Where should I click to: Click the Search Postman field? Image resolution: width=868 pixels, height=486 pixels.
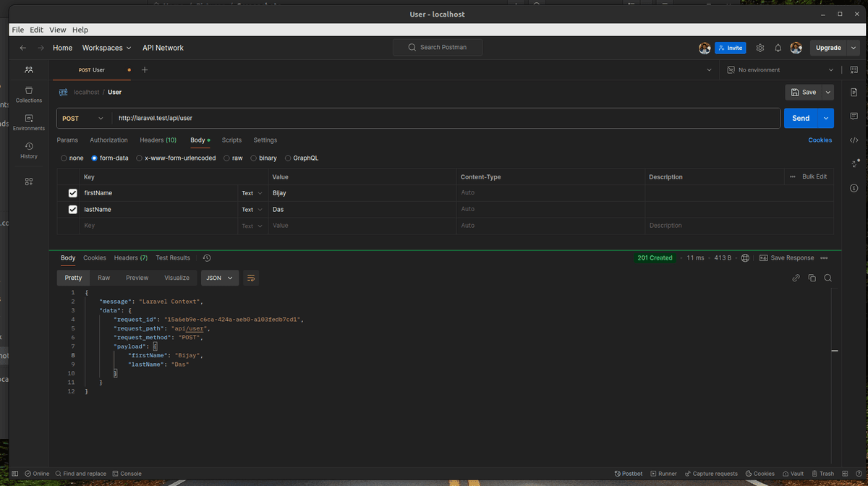point(437,46)
